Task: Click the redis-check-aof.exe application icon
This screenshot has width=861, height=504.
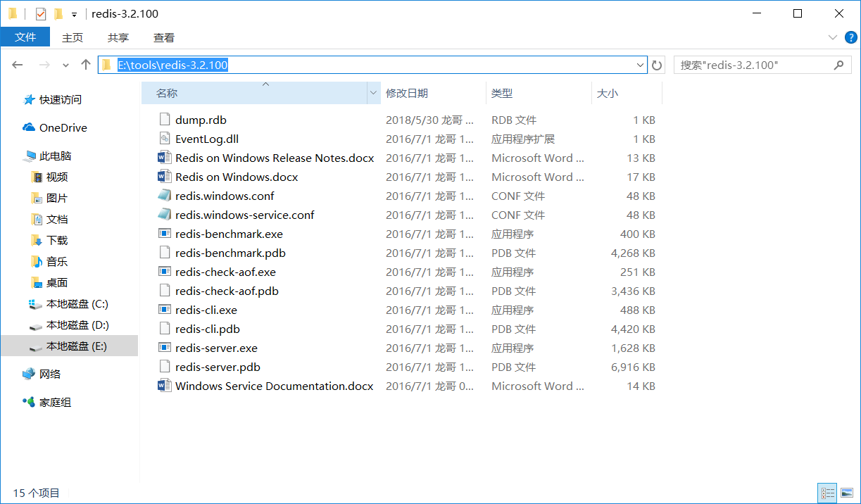Action: (x=165, y=272)
